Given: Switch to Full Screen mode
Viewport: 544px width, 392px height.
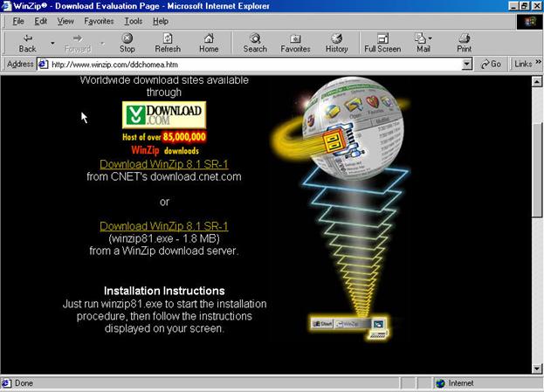Looking at the screenshot, I should tap(382, 43).
